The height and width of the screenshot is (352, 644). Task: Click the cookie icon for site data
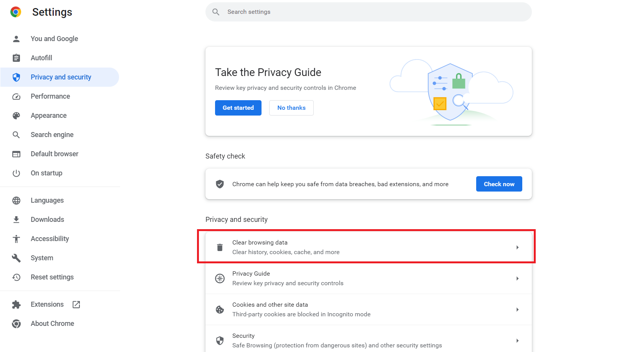[220, 309]
